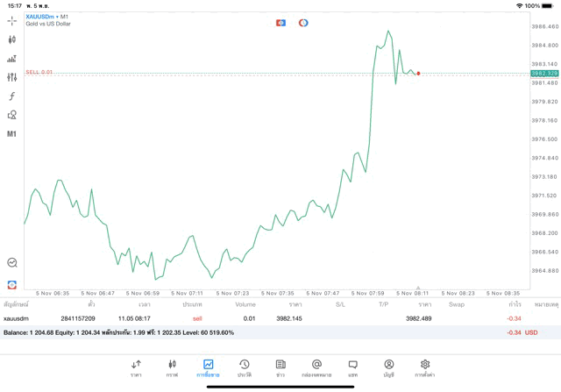Sort positions by the Swap column header
561x392 pixels.
point(457,304)
